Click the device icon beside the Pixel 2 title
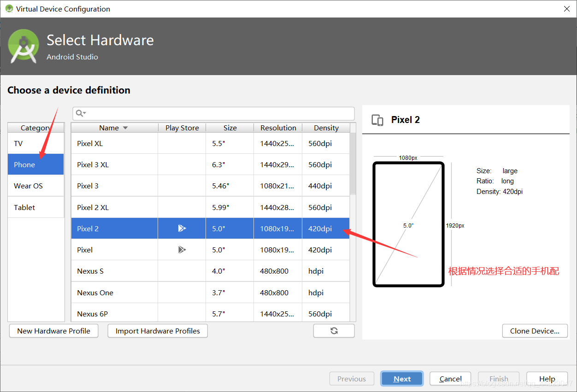The width and height of the screenshot is (577, 392). point(377,120)
